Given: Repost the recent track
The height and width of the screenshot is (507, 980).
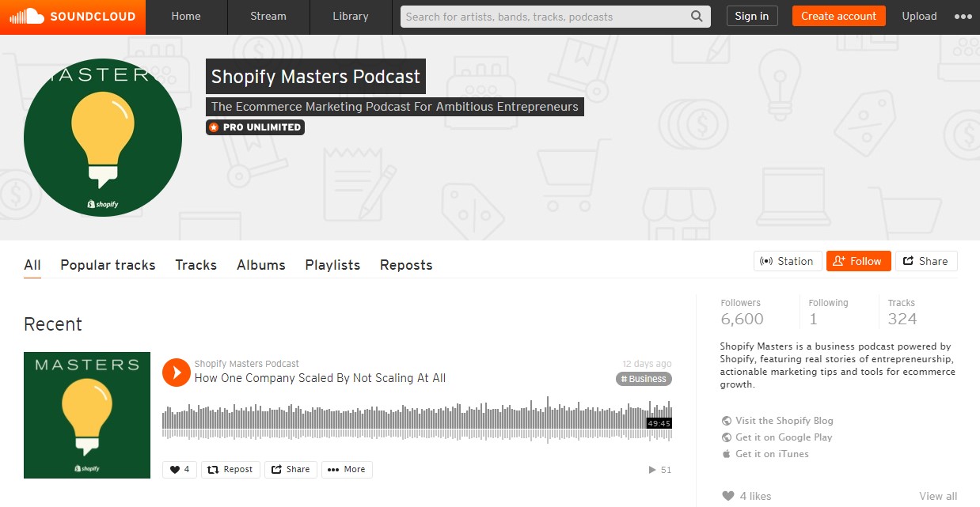Looking at the screenshot, I should tap(230, 470).
